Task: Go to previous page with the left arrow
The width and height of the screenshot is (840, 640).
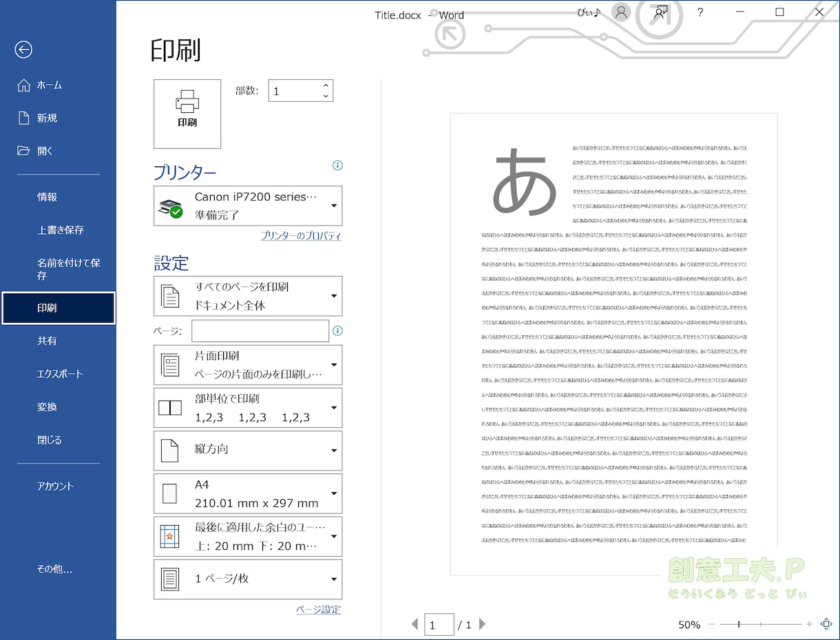Action: pos(414,624)
